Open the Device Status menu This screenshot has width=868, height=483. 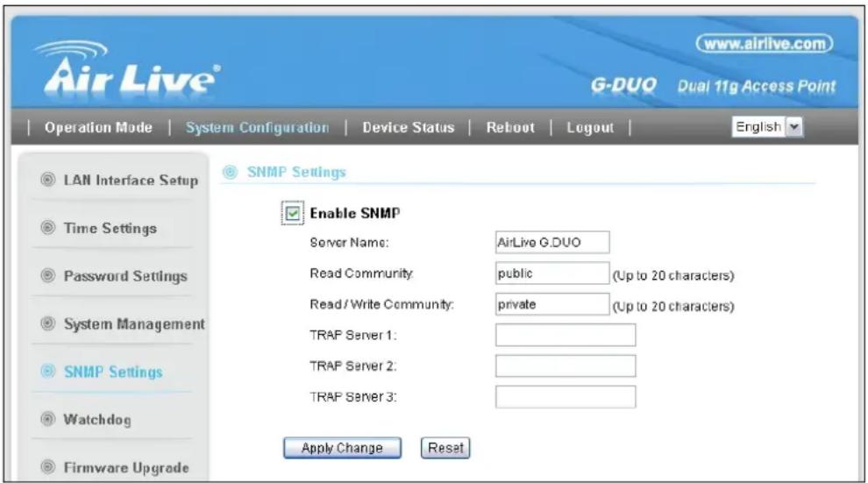tap(408, 127)
